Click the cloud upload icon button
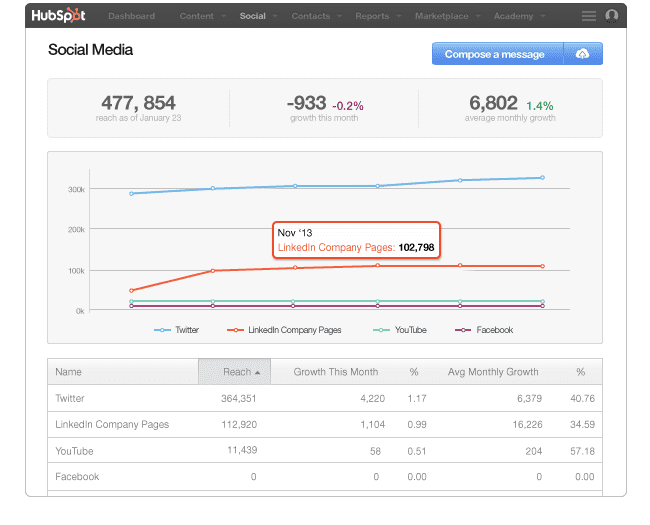Image resolution: width=650 pixels, height=525 pixels. (582, 54)
